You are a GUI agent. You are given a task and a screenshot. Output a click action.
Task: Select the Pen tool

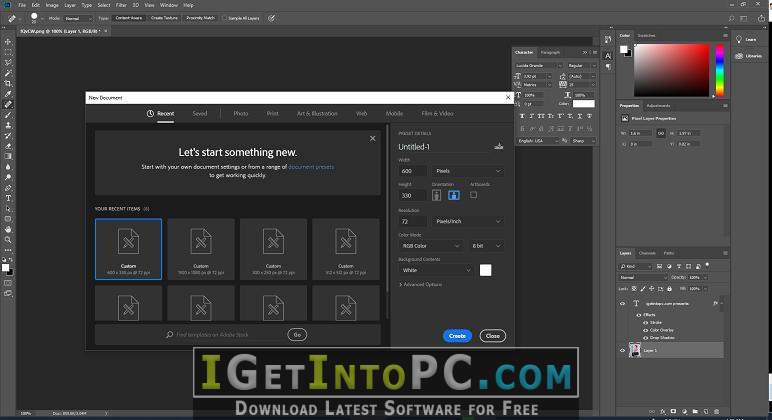coord(8,188)
